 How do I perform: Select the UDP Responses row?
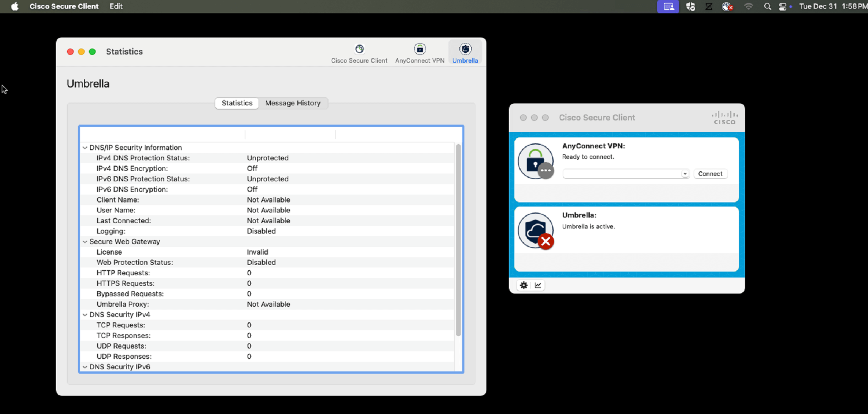[x=267, y=357]
